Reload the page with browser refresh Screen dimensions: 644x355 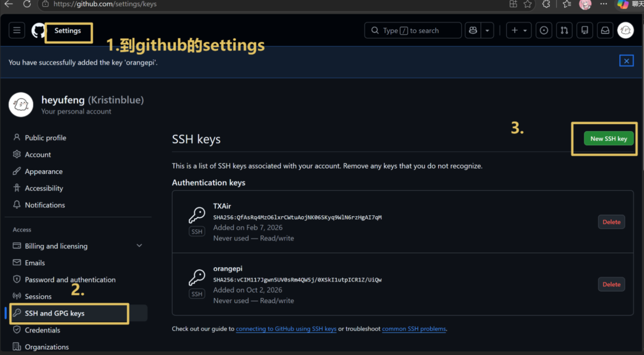tap(27, 4)
